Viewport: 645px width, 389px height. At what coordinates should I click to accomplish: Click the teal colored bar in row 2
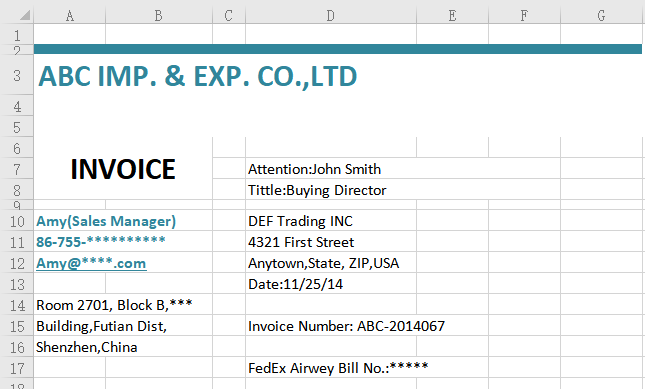pyautogui.click(x=338, y=49)
